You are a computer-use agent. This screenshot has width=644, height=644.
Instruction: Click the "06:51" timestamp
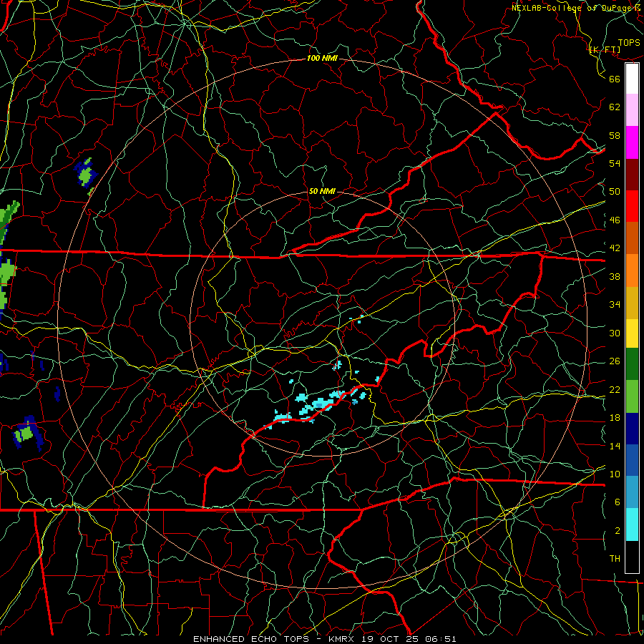(441, 639)
